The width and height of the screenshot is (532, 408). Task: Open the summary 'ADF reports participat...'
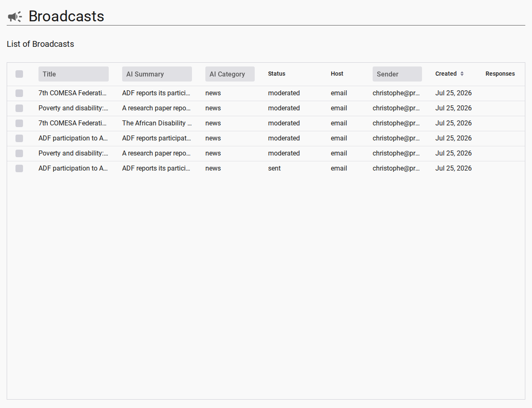coord(156,138)
